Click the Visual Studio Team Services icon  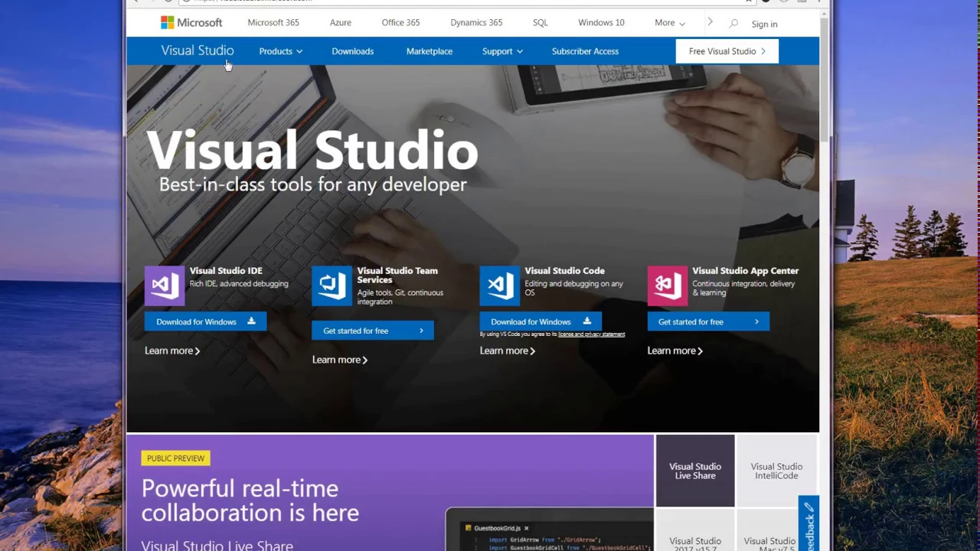coord(332,286)
